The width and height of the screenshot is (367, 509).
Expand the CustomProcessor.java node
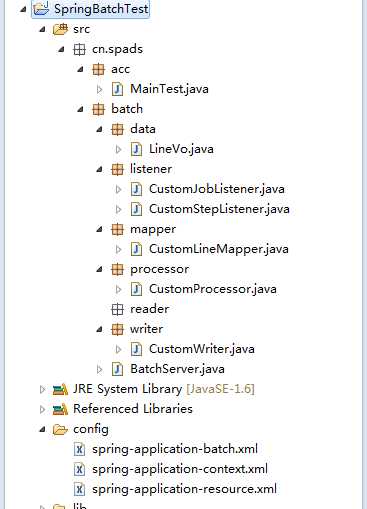pyautogui.click(x=118, y=289)
